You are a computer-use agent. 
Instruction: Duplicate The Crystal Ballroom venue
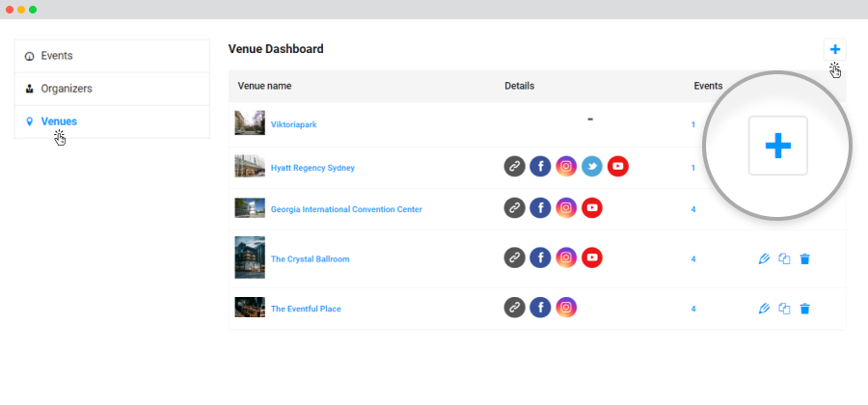coord(784,259)
